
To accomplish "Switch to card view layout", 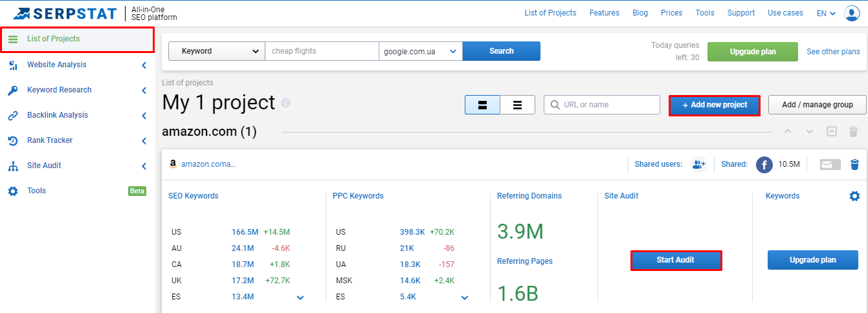I will tap(482, 105).
